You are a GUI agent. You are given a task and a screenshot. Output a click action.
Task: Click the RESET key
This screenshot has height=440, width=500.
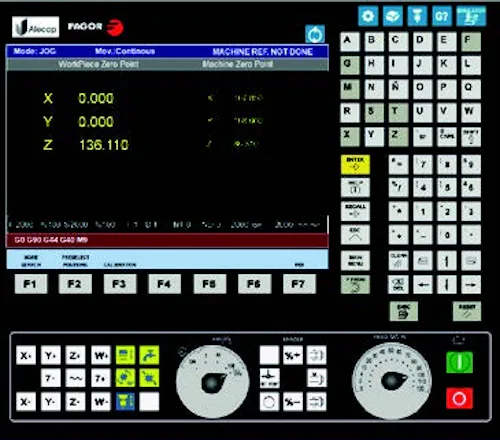point(467,311)
